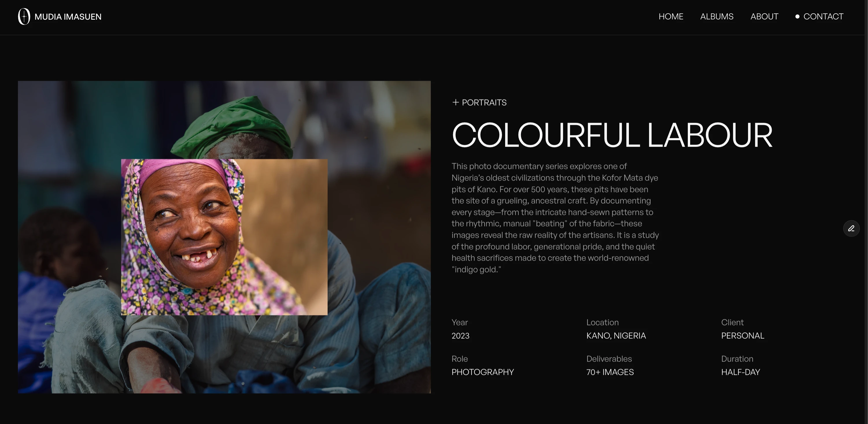The image size is (868, 424).
Task: Click the PHOTOGRAPHY role value
Action: coord(483,372)
